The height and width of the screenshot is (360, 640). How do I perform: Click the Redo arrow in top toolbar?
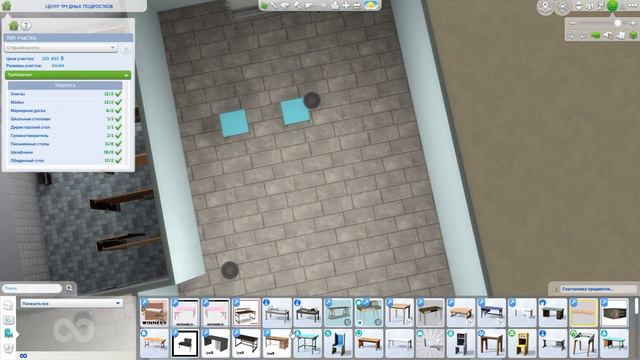(322, 5)
